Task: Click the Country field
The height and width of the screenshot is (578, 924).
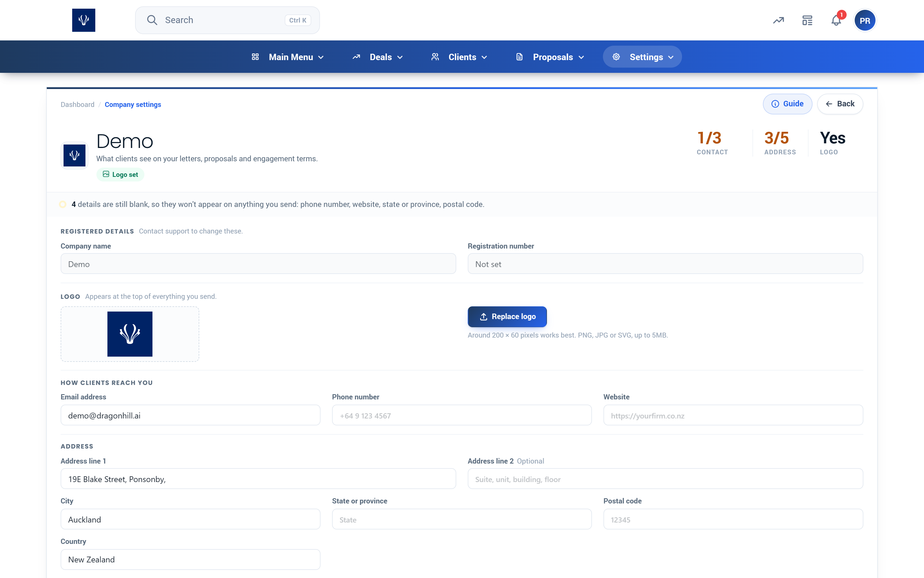Action: click(191, 559)
